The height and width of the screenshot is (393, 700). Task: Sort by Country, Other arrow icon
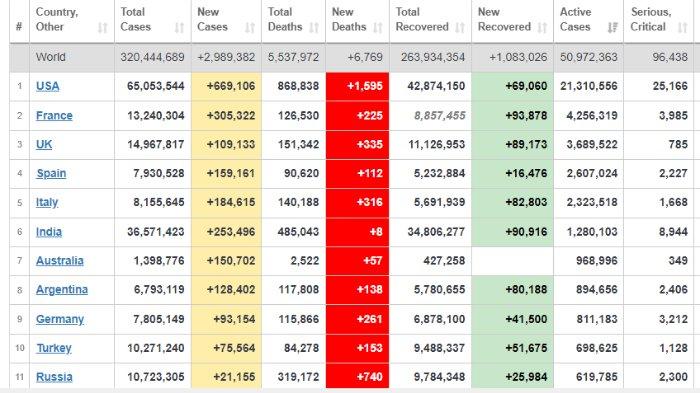tap(103, 28)
